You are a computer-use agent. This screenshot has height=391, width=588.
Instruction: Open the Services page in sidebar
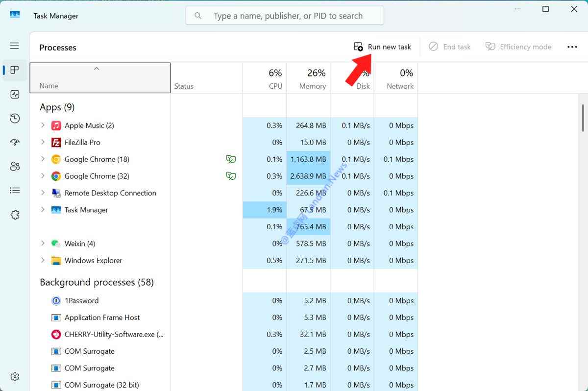[15, 215]
